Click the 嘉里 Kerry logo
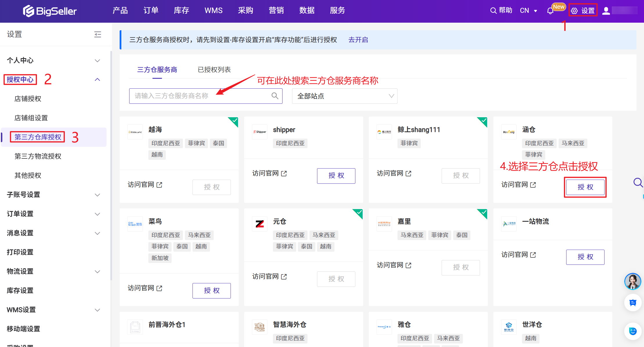 tap(384, 224)
